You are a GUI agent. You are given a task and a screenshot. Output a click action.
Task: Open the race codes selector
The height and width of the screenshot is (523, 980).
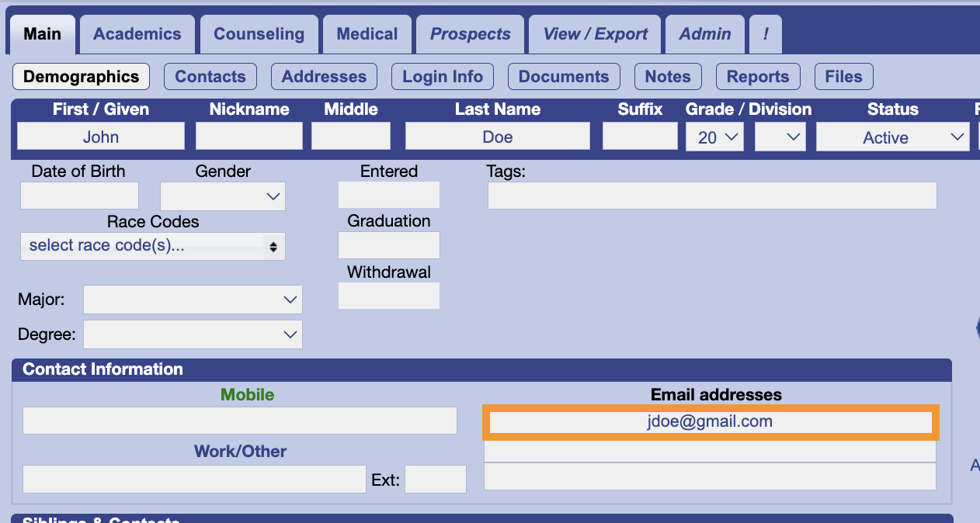point(153,246)
